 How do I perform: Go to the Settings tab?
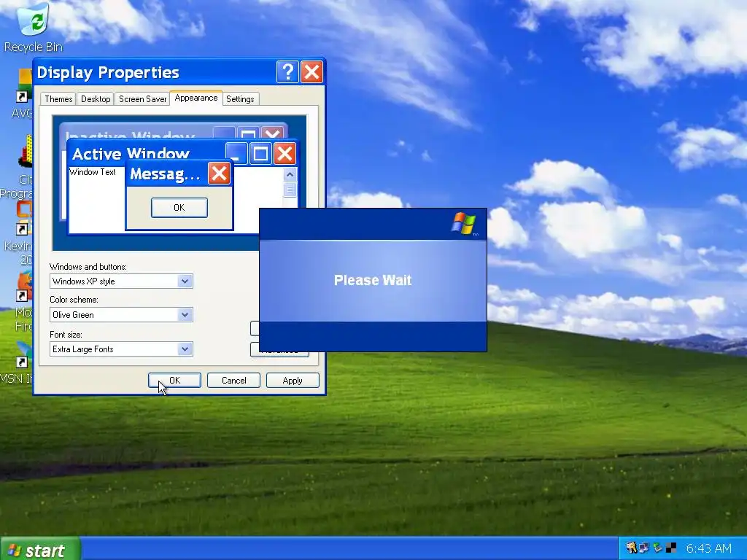pyautogui.click(x=240, y=98)
